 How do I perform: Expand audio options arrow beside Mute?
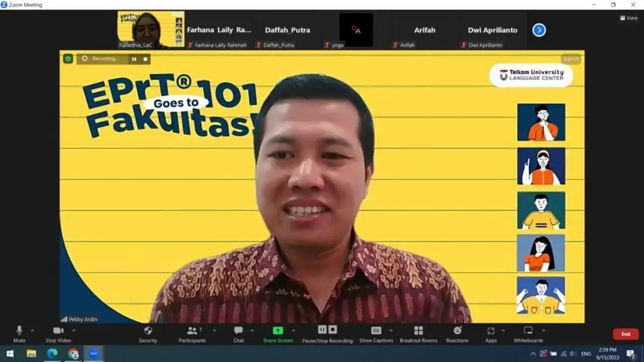point(33,330)
